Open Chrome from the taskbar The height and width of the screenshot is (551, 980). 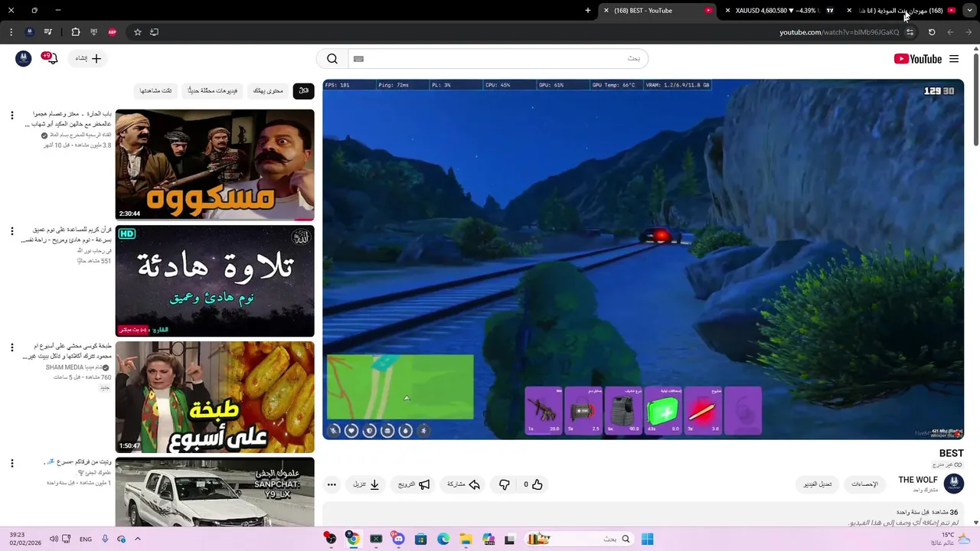point(353,539)
